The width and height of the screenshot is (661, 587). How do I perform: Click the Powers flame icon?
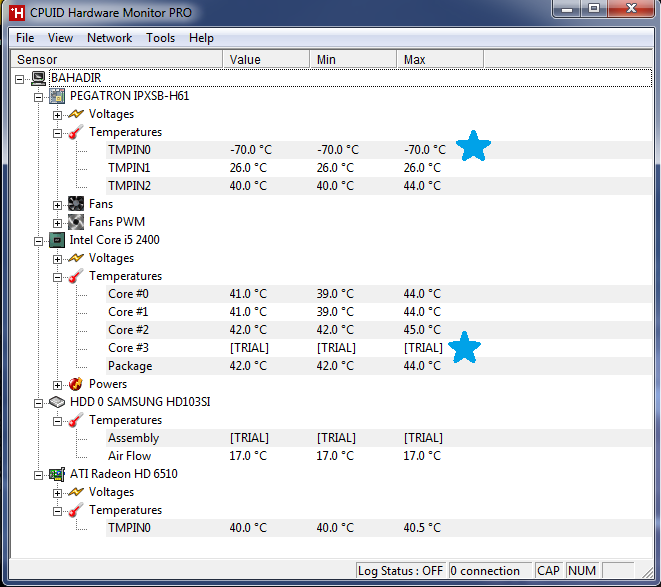click(x=76, y=384)
